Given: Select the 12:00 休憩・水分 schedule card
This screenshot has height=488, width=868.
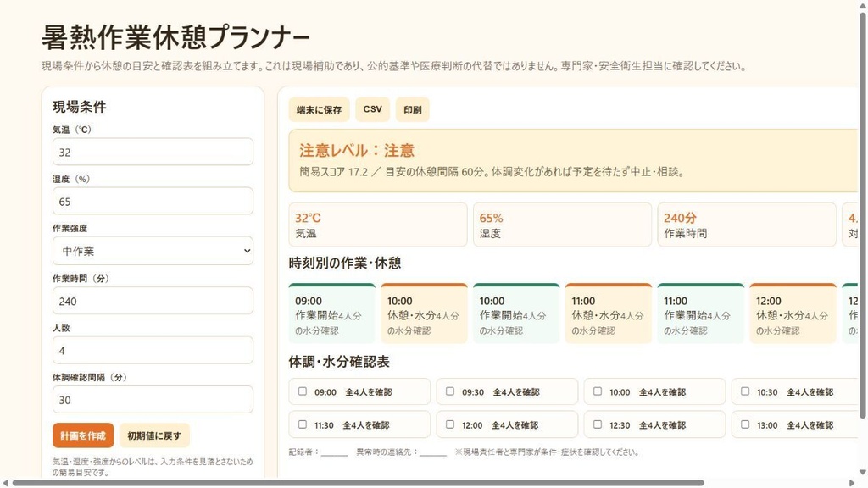Looking at the screenshot, I should pyautogui.click(x=793, y=313).
